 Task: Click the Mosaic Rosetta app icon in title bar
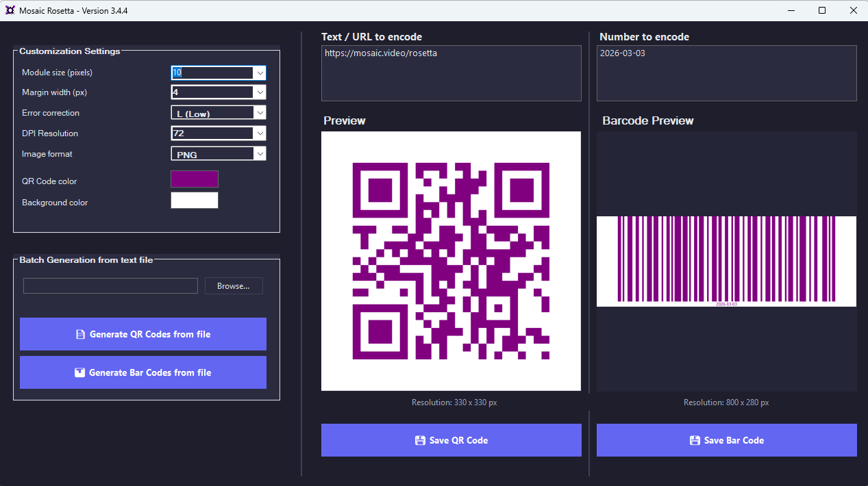(x=10, y=10)
